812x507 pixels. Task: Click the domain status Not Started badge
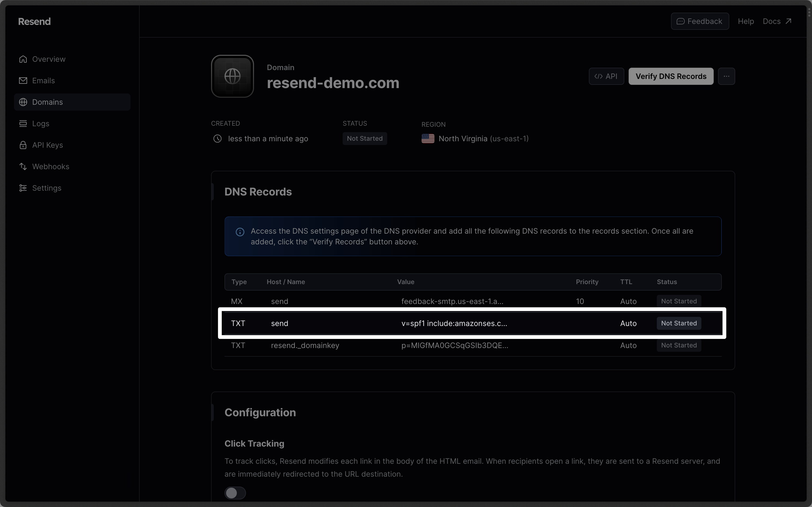click(x=364, y=139)
